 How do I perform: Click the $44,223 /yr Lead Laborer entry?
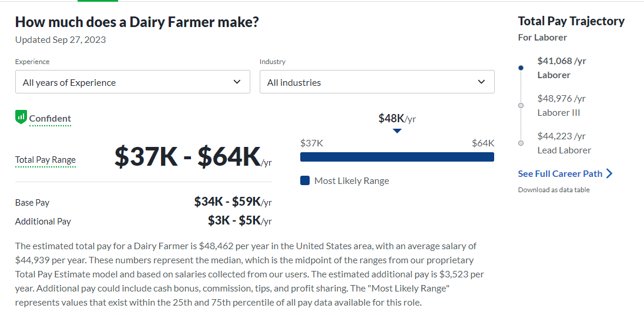(x=564, y=143)
